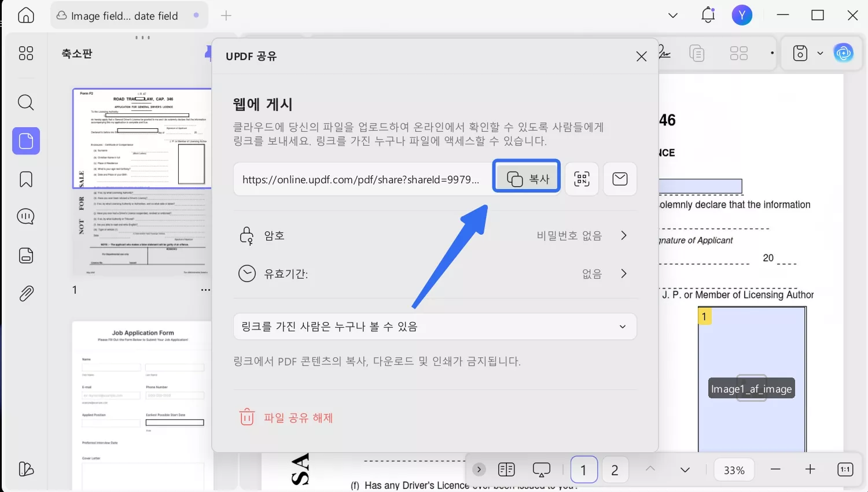This screenshot has height=492, width=868.
Task: Switch to page 2
Action: [x=615, y=469]
